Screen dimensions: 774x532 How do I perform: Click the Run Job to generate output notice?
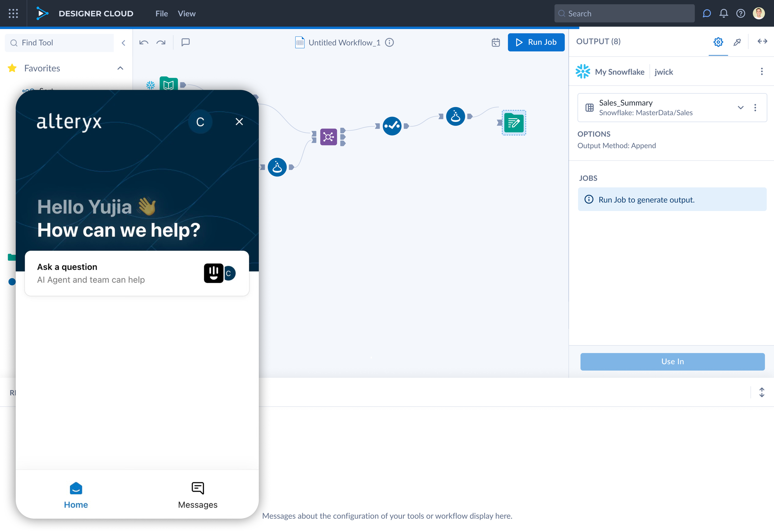pos(672,199)
